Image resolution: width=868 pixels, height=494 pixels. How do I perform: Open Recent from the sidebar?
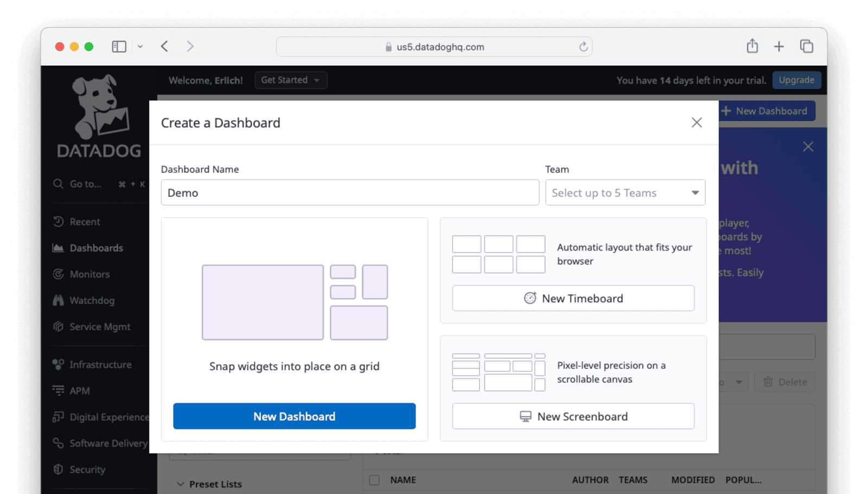85,221
